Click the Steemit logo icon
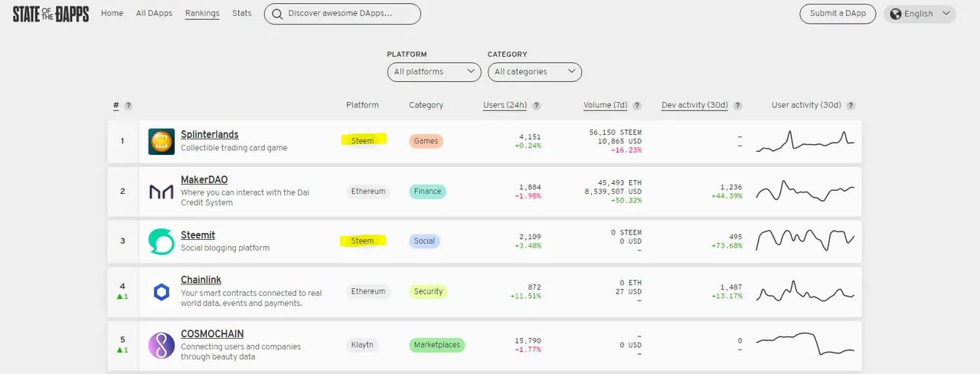Viewport: 980px width, 374px height. tap(162, 241)
